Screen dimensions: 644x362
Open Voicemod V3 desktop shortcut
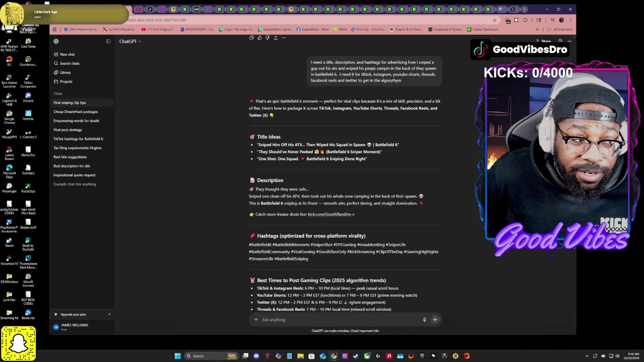pos(9,260)
